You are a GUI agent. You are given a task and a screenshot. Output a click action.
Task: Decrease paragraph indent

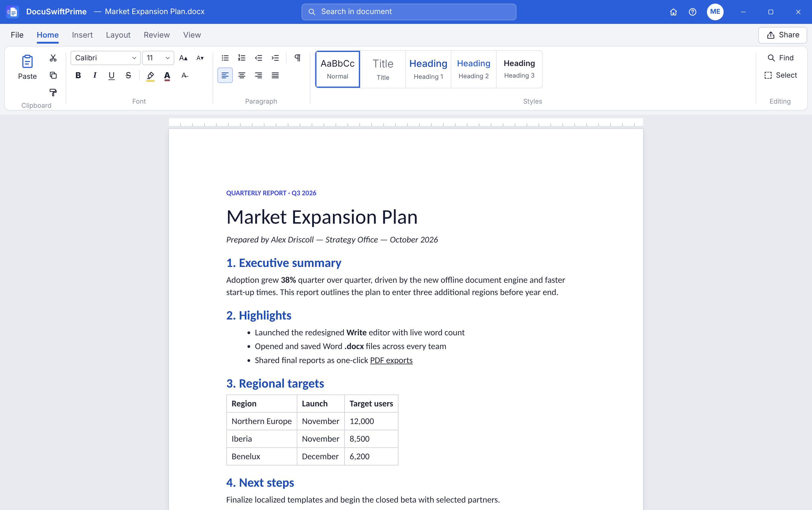point(258,58)
